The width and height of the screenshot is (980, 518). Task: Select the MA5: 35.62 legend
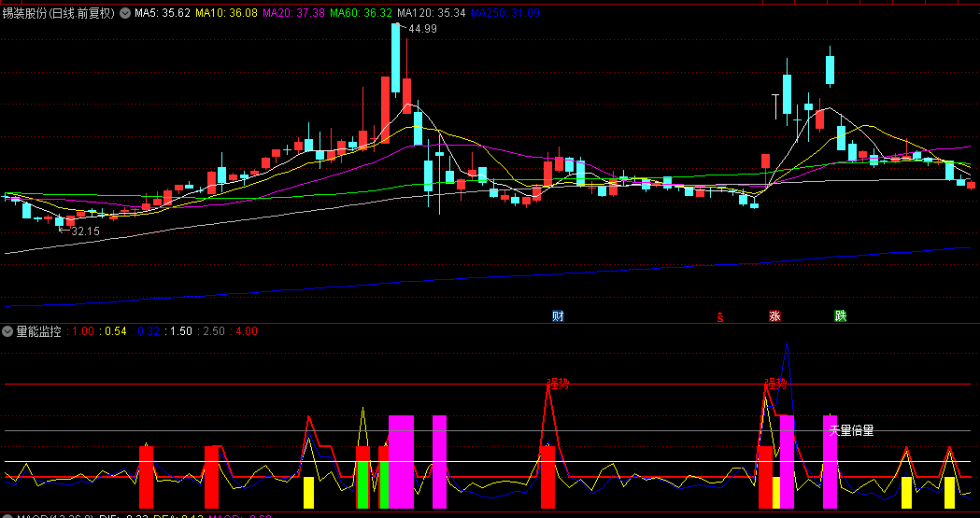click(163, 13)
